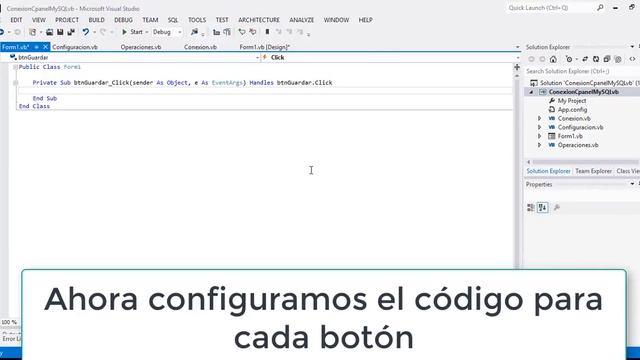
Task: Switch to the Form1.vb [Design] tab
Action: [264, 47]
